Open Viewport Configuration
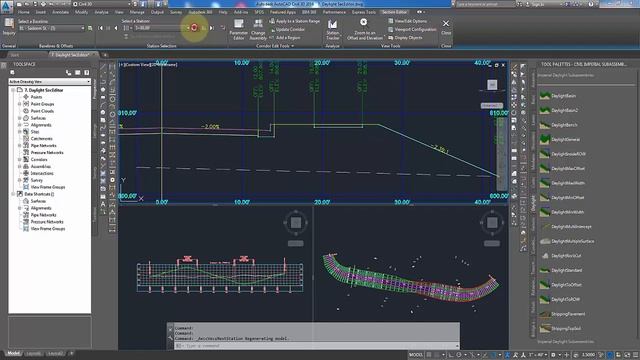This screenshot has height=360, width=640. coord(412,29)
